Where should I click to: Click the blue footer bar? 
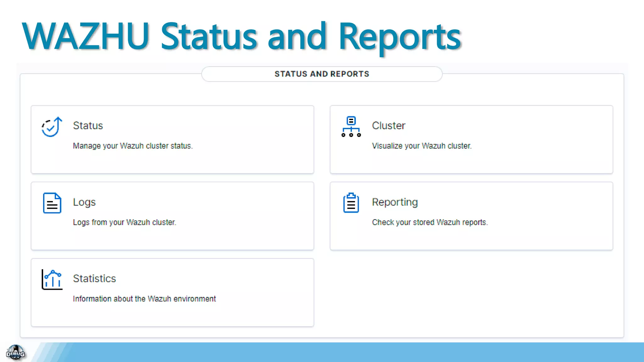click(x=346, y=352)
